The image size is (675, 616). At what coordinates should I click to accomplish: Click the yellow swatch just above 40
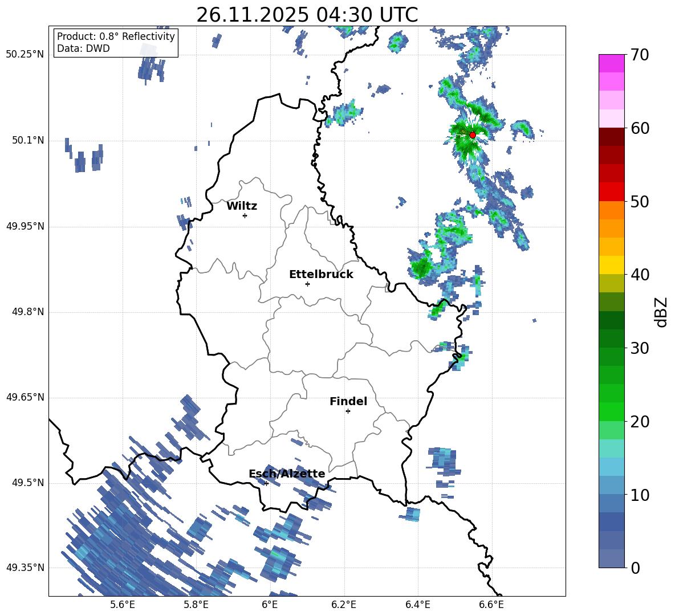pos(612,265)
